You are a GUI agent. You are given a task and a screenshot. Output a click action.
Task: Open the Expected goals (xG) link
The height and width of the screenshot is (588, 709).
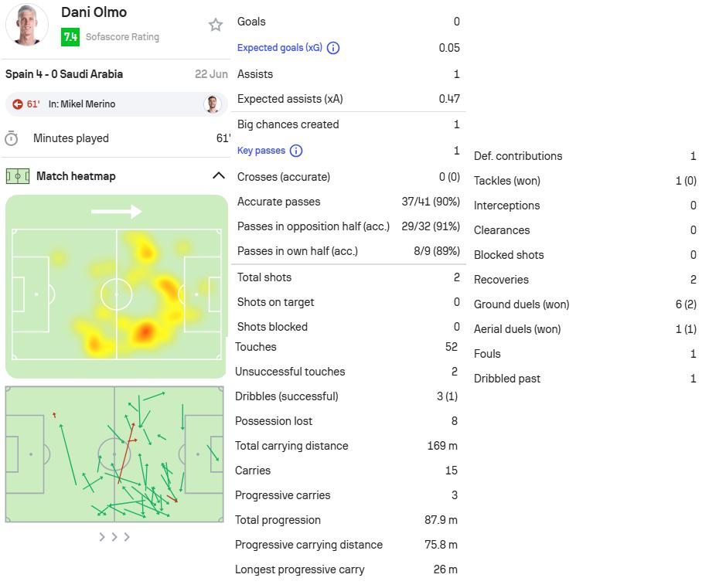279,47
